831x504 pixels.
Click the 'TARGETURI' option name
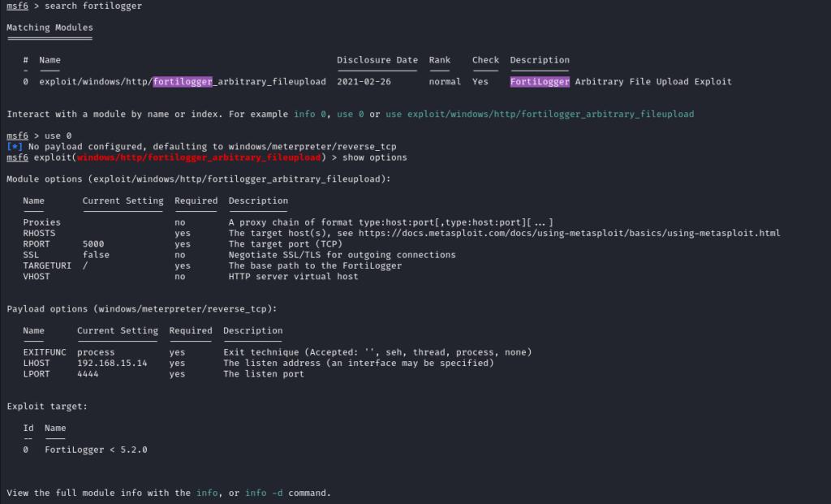47,265
